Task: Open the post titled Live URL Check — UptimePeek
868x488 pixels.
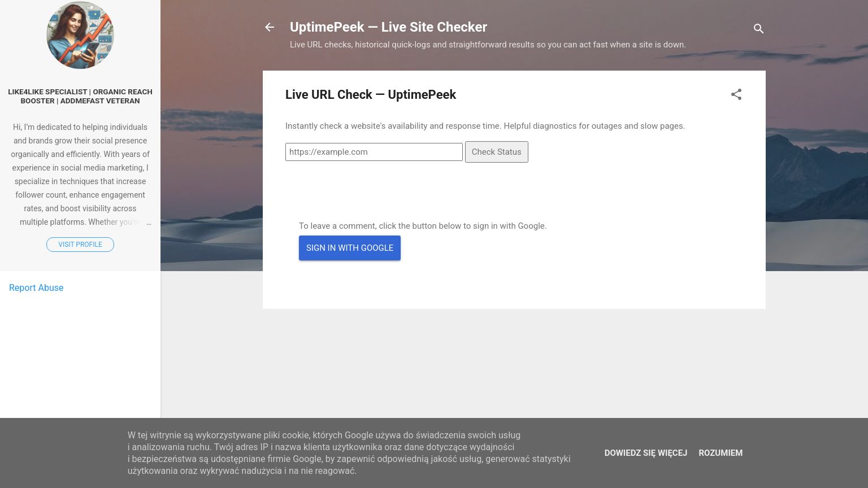Action: pyautogui.click(x=371, y=94)
